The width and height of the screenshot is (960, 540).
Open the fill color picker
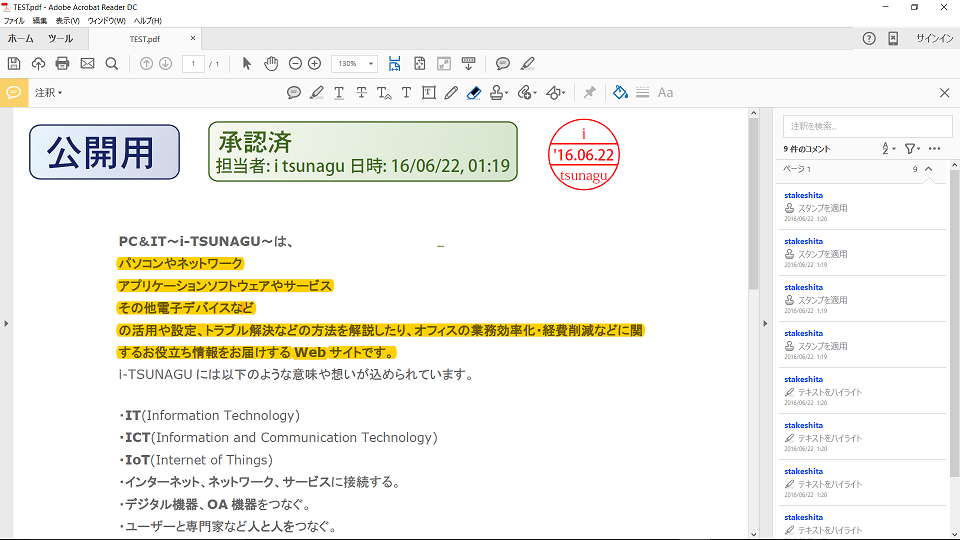tap(620, 92)
